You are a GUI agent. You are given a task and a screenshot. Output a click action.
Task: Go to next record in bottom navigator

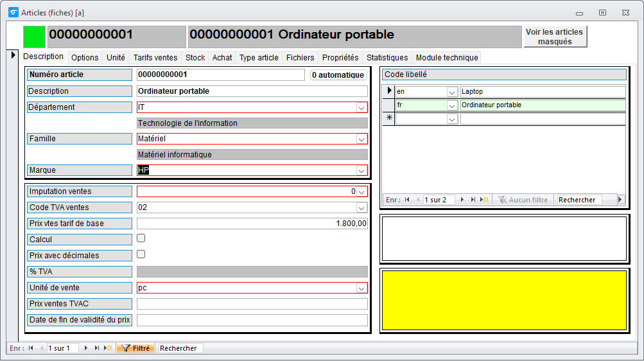click(86, 348)
